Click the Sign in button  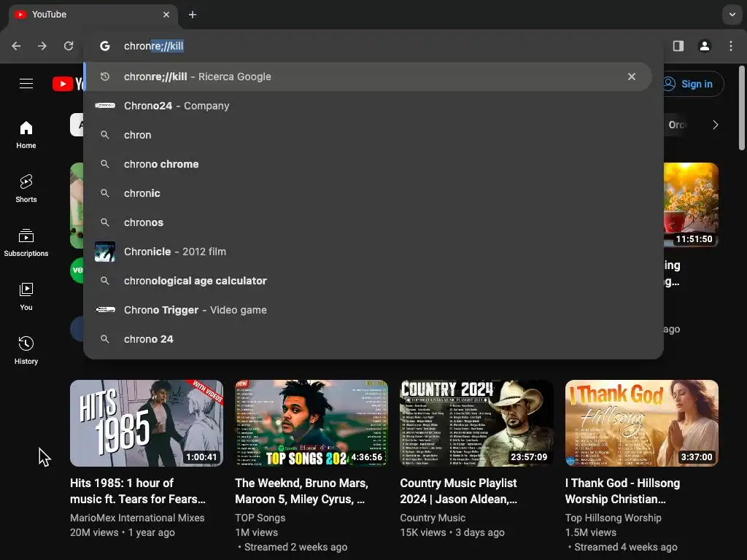click(693, 84)
